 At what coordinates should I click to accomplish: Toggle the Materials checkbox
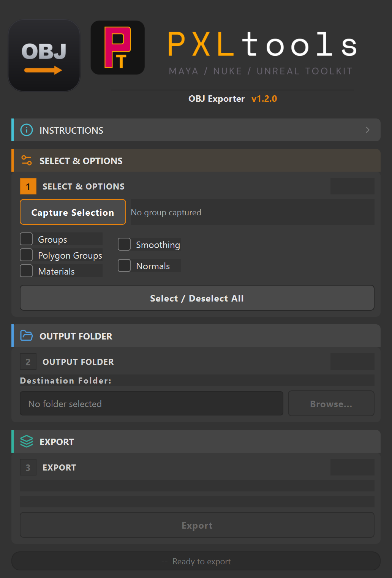[x=26, y=271]
